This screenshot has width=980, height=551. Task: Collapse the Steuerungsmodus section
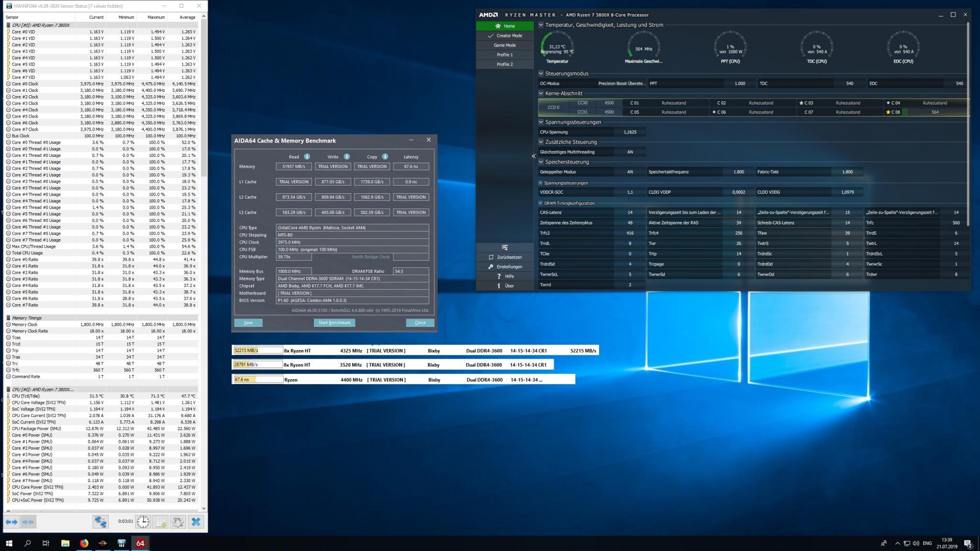(x=541, y=74)
